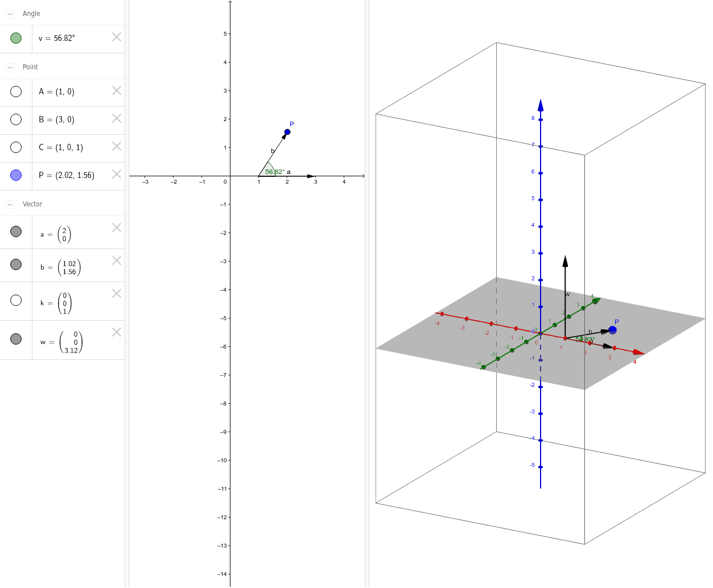
Task: Collapse the Point section
Action: click(x=10, y=67)
